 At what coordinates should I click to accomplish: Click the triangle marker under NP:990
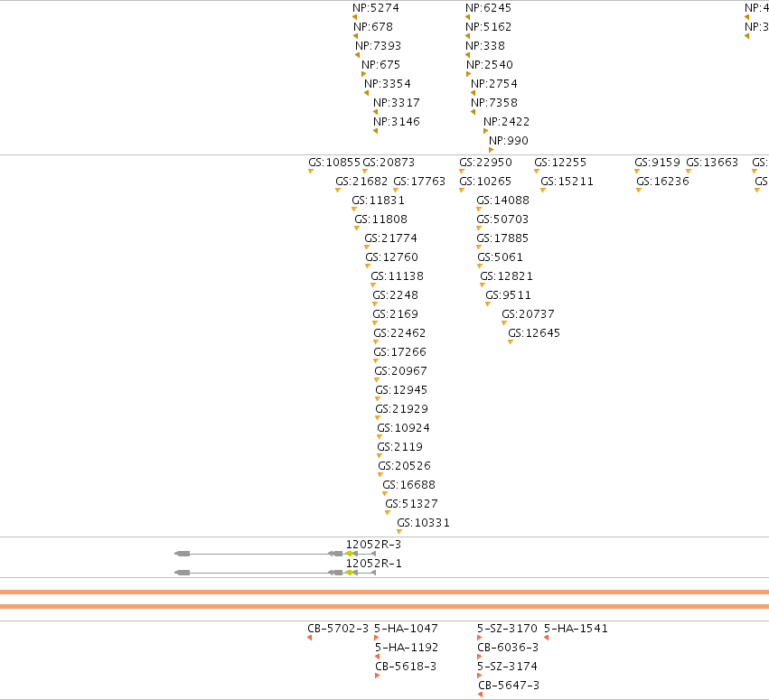(491, 150)
